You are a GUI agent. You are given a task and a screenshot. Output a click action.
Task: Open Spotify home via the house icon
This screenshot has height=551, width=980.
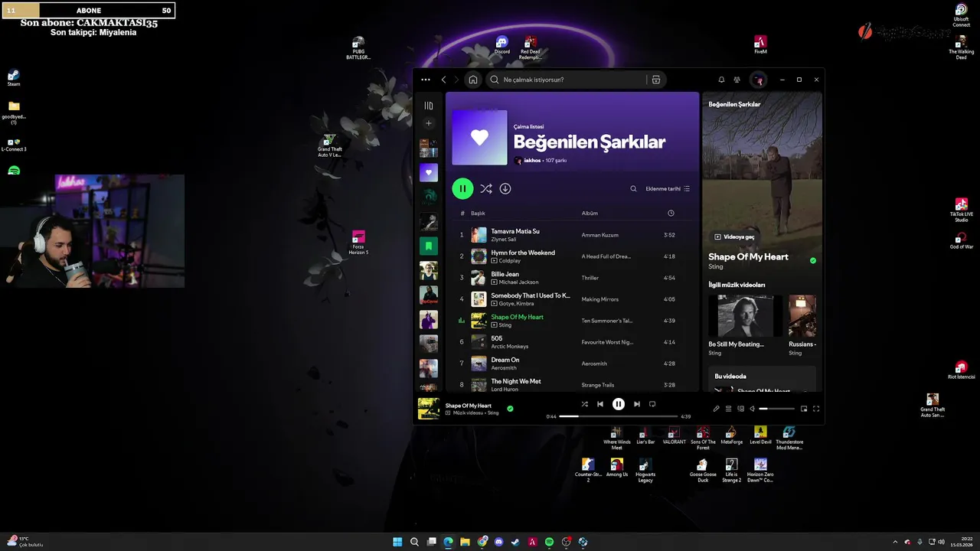click(x=473, y=80)
